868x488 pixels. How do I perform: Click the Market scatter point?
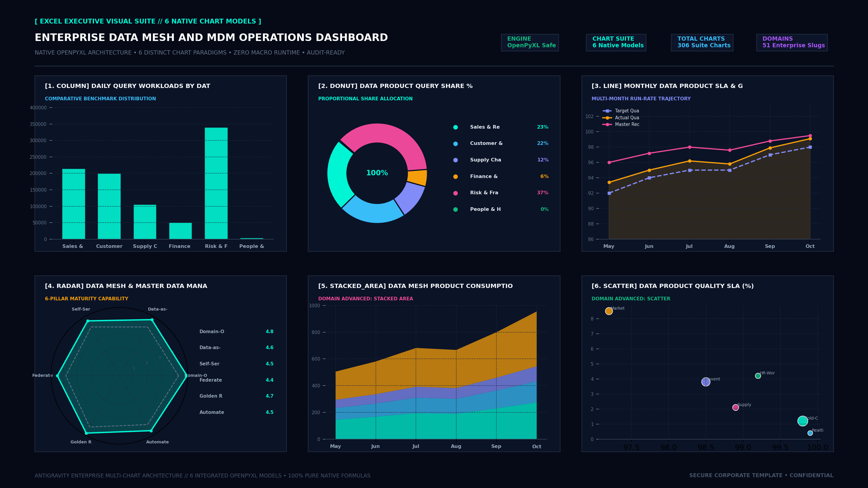click(609, 311)
